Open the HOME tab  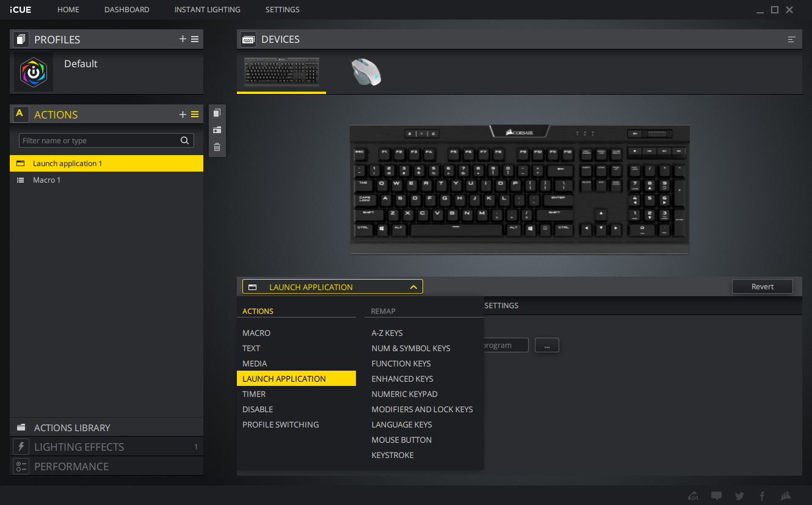click(68, 10)
